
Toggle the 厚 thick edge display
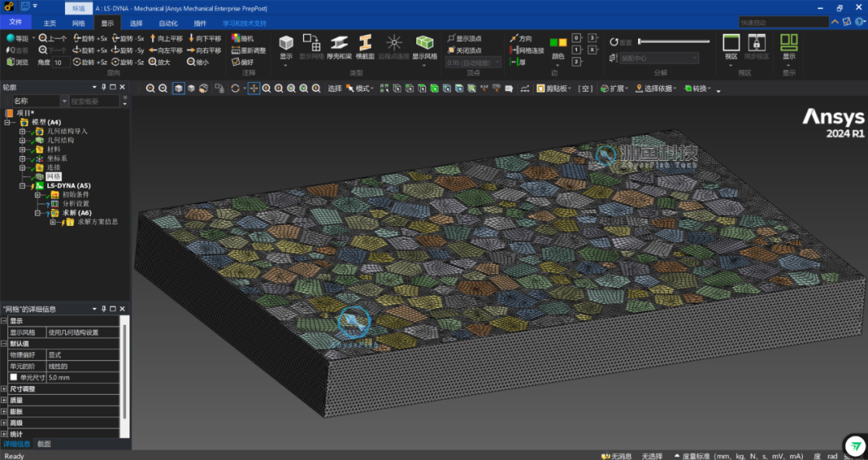point(518,62)
